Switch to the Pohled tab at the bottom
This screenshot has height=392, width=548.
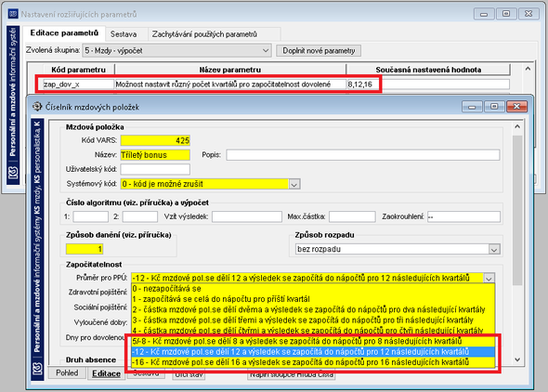click(x=67, y=372)
